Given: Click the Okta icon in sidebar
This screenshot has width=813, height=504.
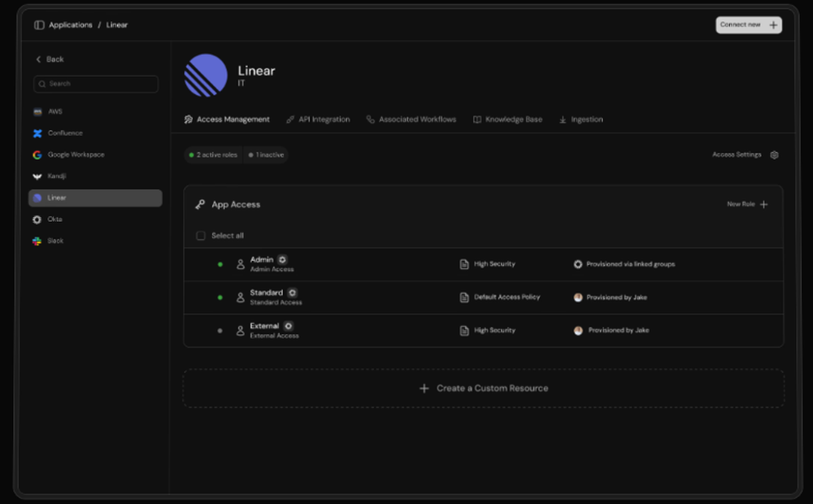Looking at the screenshot, I should [37, 219].
